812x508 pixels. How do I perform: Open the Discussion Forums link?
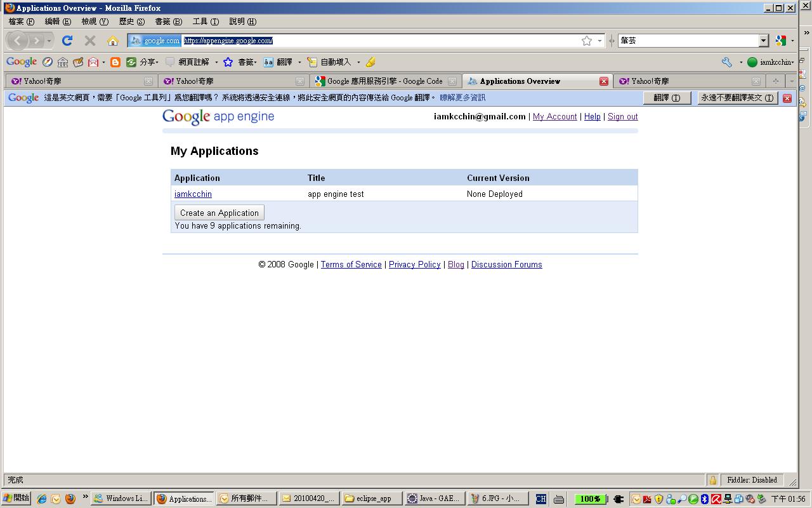tap(507, 265)
